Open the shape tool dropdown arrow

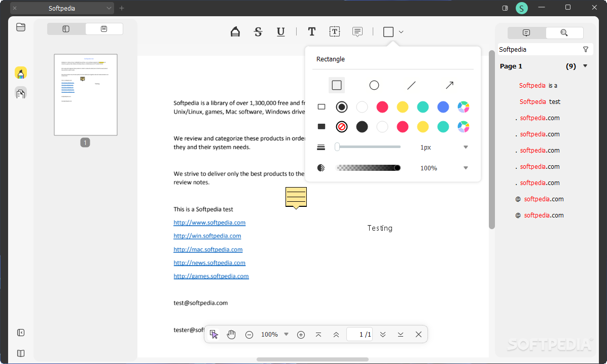(401, 32)
